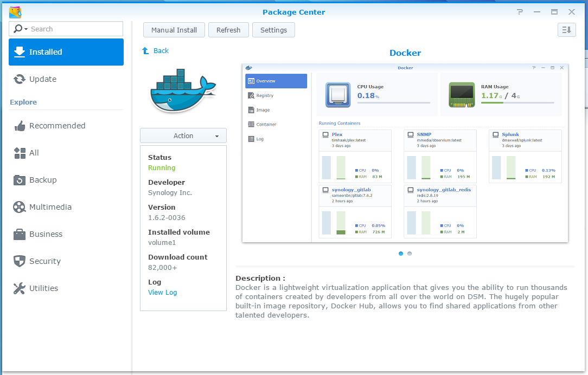The image size is (588, 375).
Task: Select the first screenshot pagination dot
Action: [401, 253]
